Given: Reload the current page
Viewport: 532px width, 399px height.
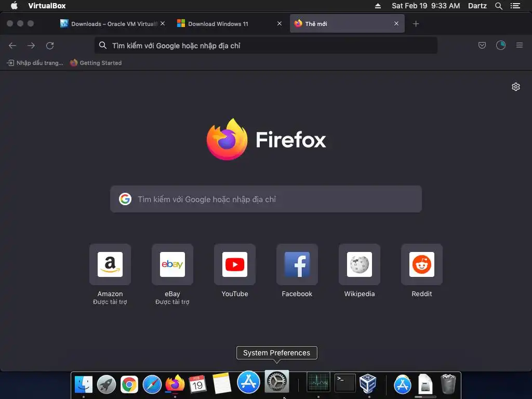Looking at the screenshot, I should click(x=50, y=46).
